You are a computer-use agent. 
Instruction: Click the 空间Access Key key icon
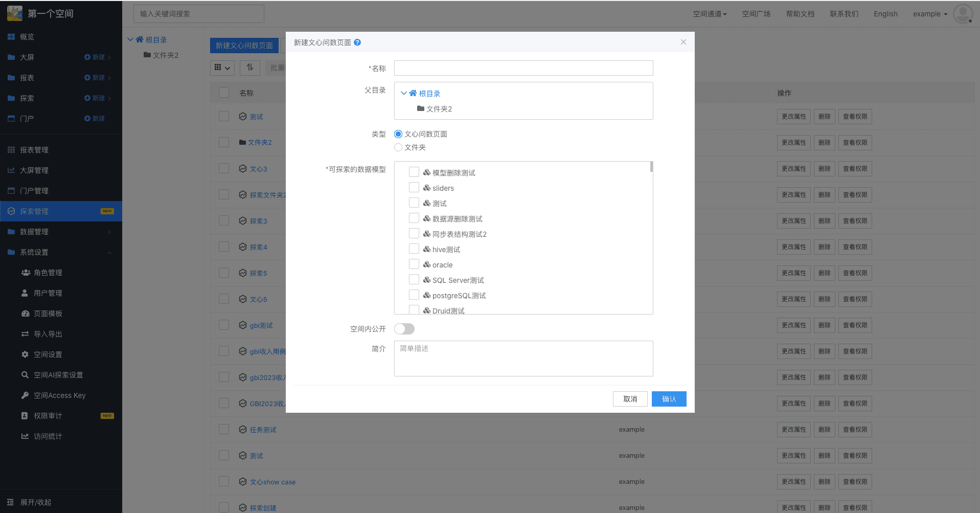tap(25, 395)
